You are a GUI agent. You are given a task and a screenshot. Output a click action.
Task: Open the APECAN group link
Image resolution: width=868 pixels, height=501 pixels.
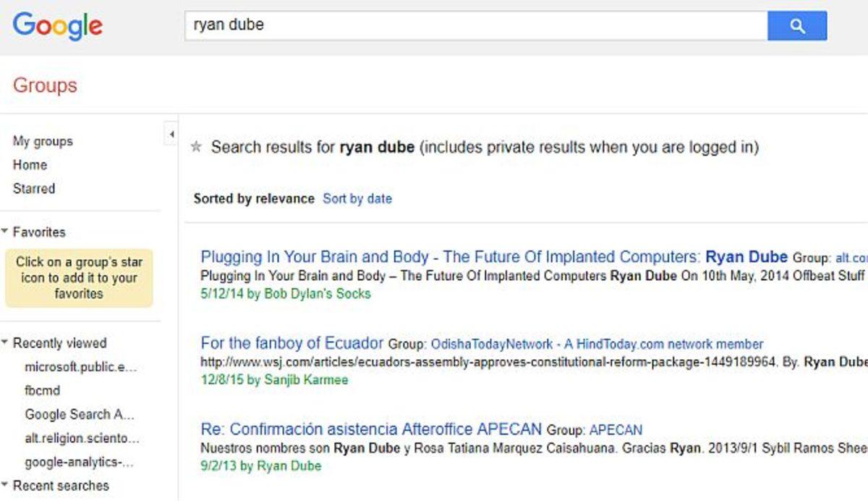[616, 430]
